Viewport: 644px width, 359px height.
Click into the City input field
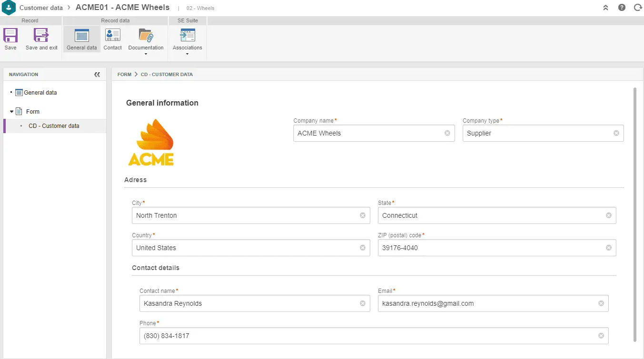point(245,215)
